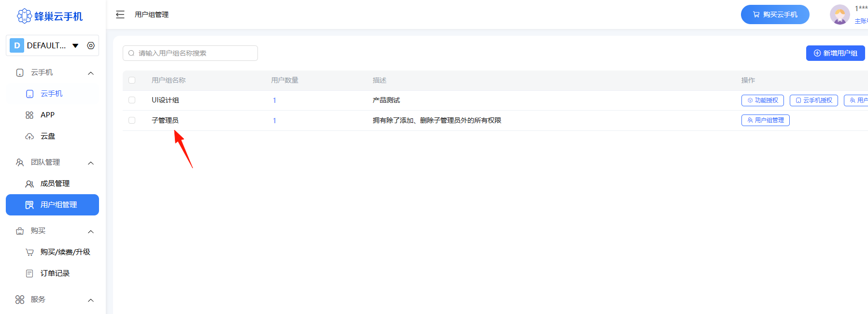The image size is (868, 314).
Task: Click the 云手机 section phone icon
Action: [x=20, y=73]
